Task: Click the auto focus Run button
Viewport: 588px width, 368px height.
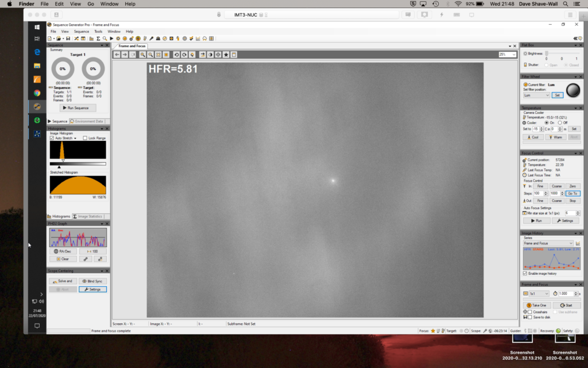Action: (536, 221)
